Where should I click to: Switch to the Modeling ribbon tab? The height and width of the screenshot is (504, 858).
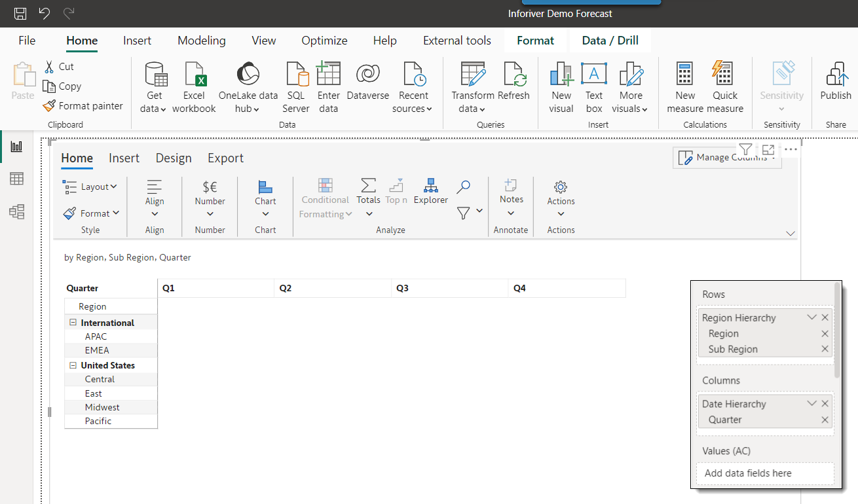click(x=202, y=41)
